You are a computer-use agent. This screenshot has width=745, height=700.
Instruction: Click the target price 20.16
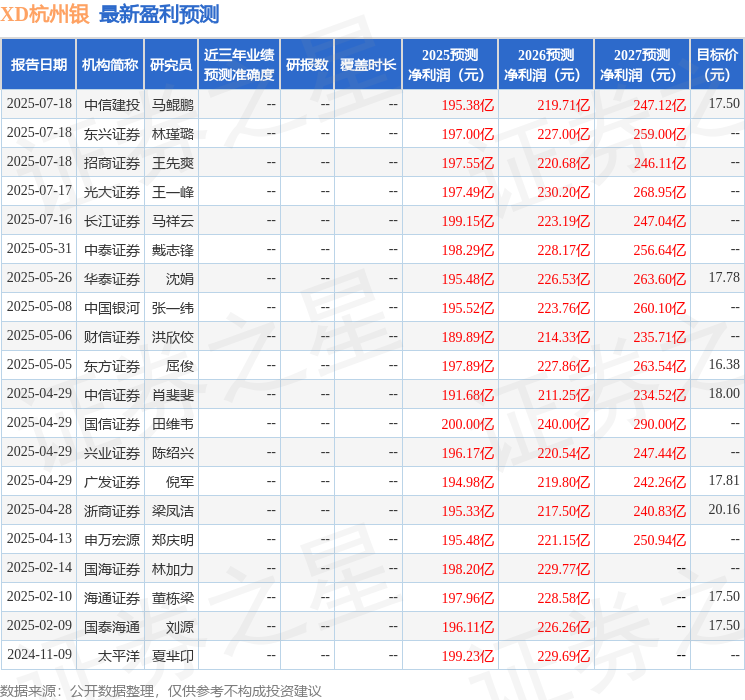[x=724, y=509]
